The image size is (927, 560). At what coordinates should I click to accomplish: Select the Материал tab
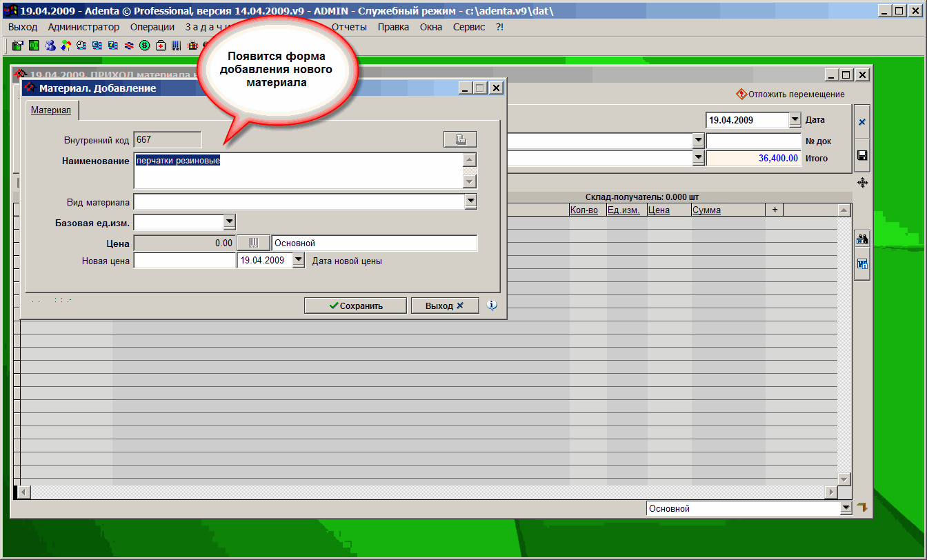point(50,110)
